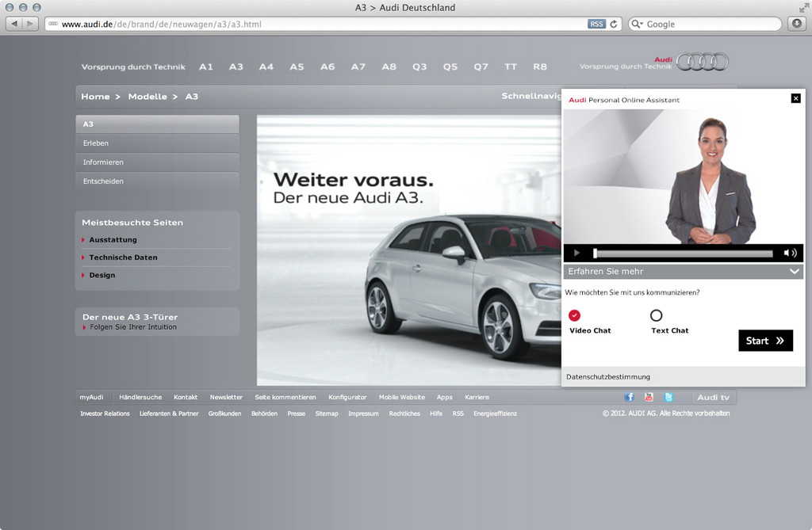
Task: Open the Energieeffizienz link
Action: 495,414
